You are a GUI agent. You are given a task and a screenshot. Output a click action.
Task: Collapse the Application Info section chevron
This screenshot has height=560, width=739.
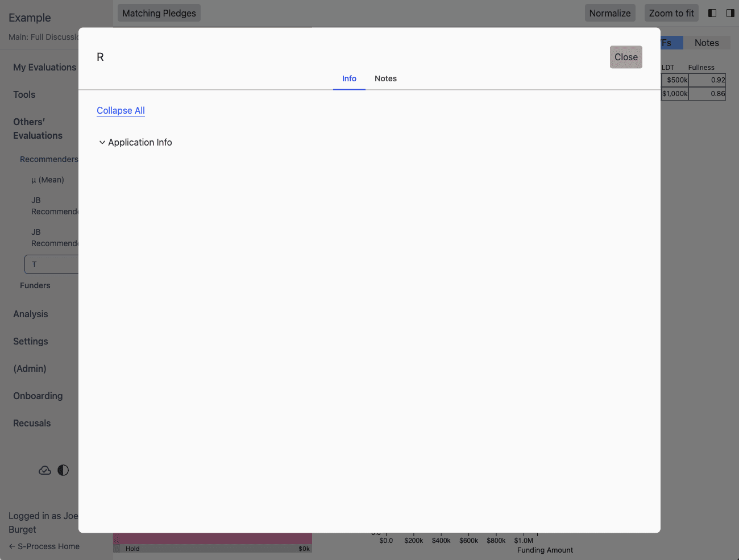click(x=102, y=143)
